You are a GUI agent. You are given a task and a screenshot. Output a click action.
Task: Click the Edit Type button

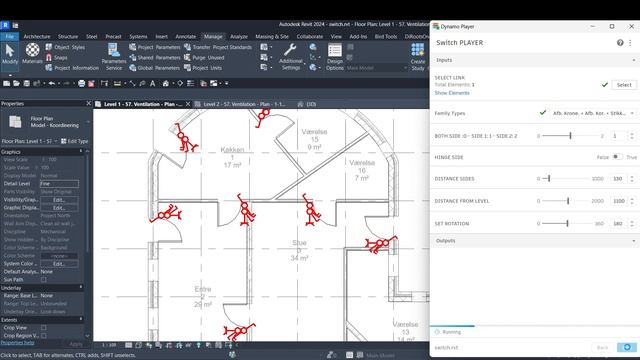(x=75, y=141)
